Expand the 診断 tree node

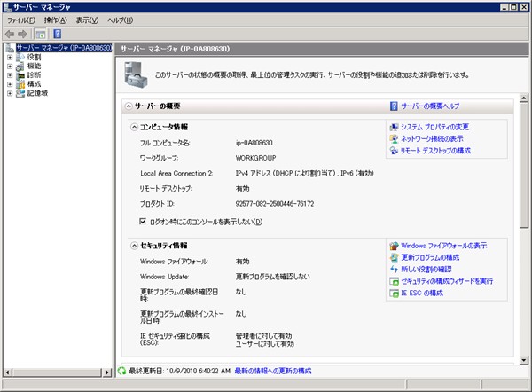click(10, 75)
